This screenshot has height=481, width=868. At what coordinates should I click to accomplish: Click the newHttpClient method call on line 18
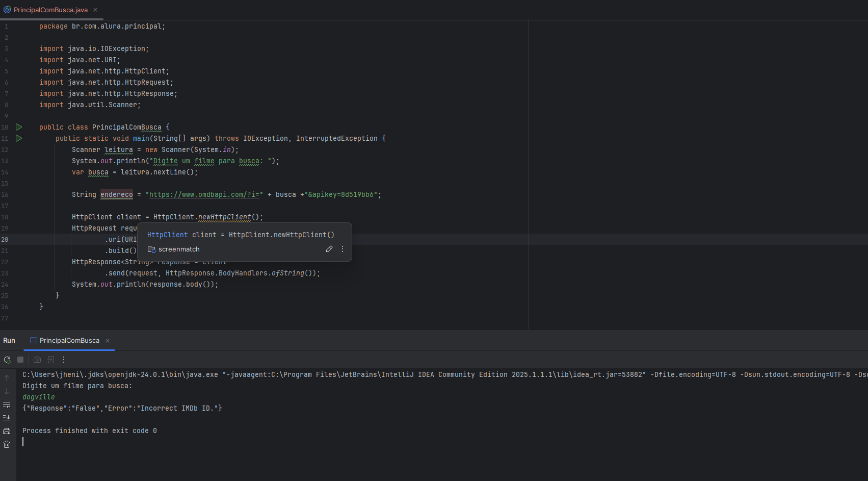[225, 217]
